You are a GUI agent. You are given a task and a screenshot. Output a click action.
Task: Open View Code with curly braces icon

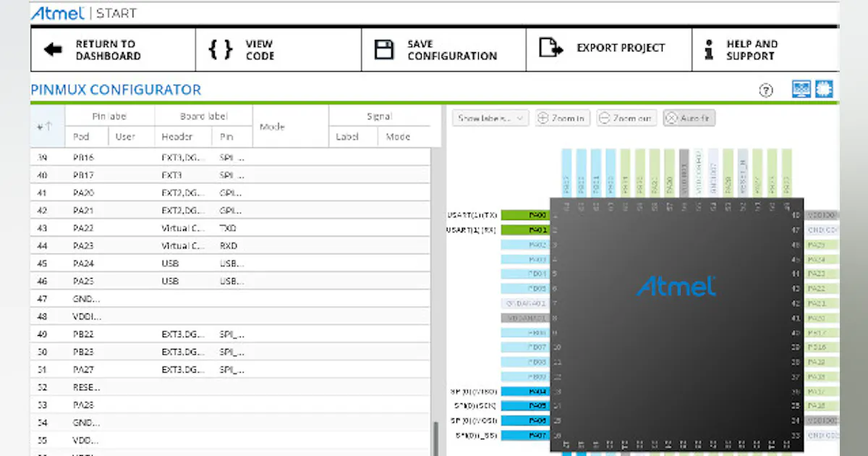pyautogui.click(x=278, y=49)
